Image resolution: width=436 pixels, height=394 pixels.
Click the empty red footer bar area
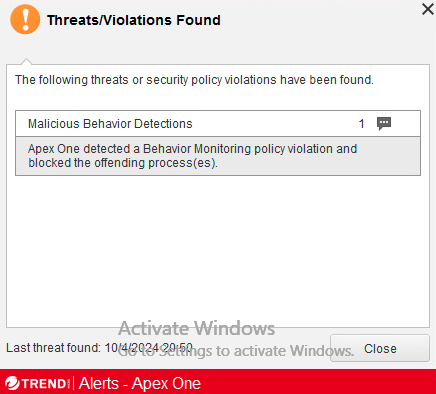(317, 382)
